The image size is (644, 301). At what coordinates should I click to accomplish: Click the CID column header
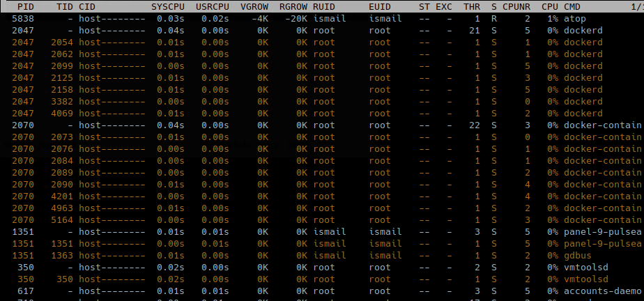pyautogui.click(x=86, y=6)
